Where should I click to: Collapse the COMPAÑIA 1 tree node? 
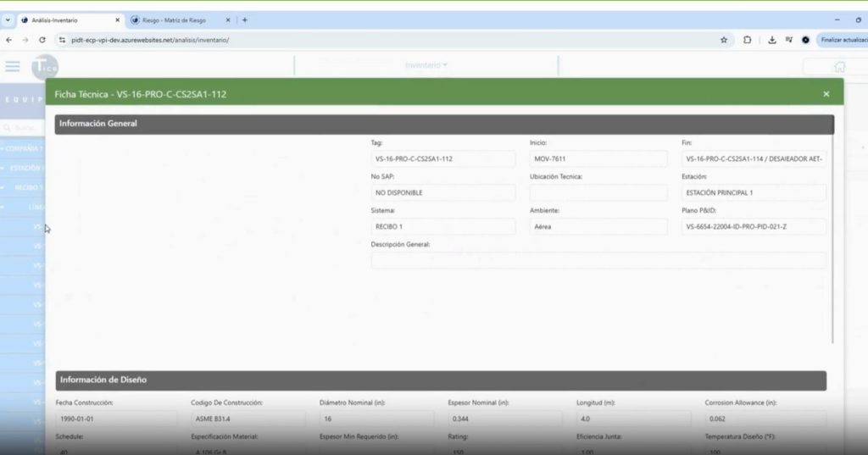pos(3,148)
